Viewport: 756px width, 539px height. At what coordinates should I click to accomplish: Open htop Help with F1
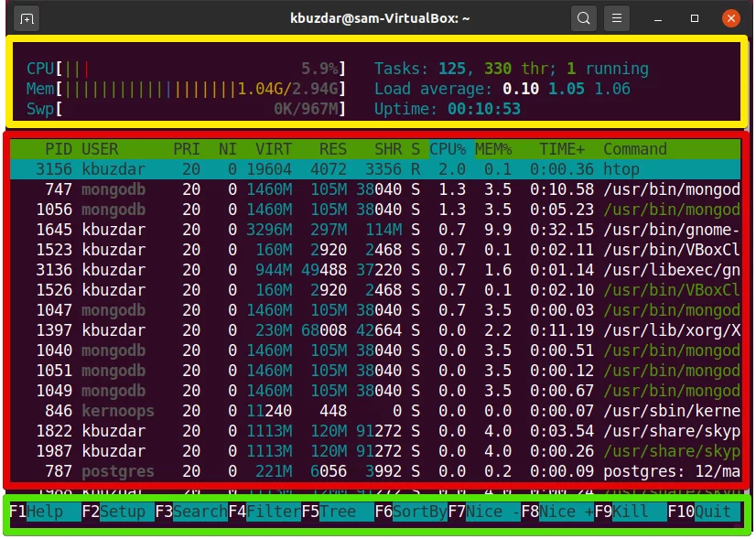coord(45,512)
